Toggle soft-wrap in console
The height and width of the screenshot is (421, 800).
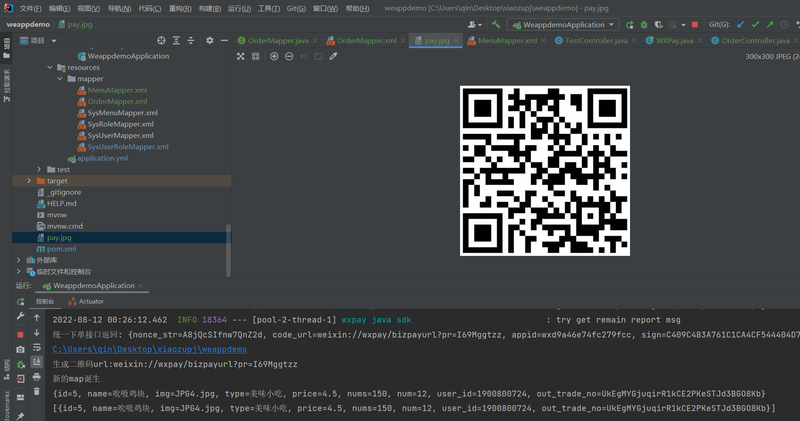37,348
